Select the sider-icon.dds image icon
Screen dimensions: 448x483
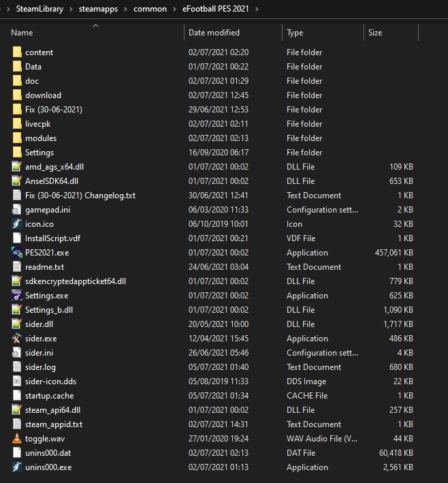[x=16, y=381]
